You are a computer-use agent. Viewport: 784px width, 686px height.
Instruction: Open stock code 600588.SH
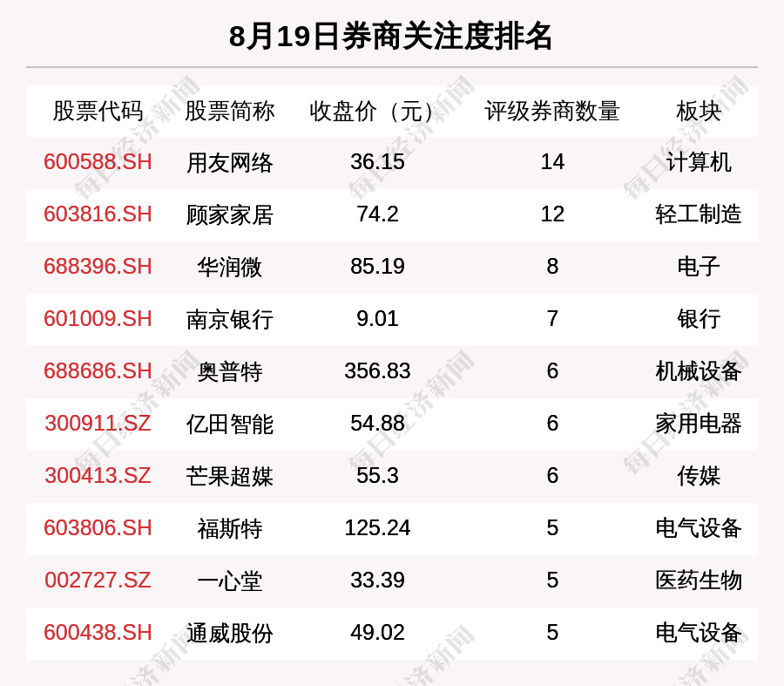[98, 162]
